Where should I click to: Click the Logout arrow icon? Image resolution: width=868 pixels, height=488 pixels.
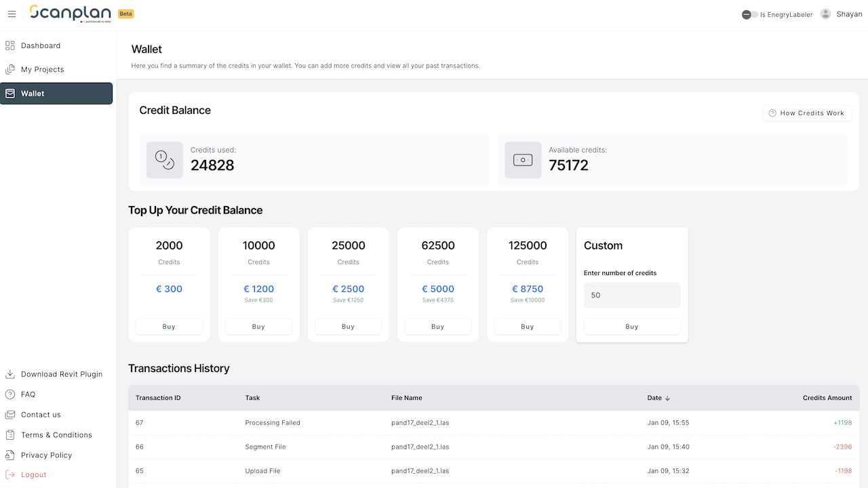tap(10, 474)
